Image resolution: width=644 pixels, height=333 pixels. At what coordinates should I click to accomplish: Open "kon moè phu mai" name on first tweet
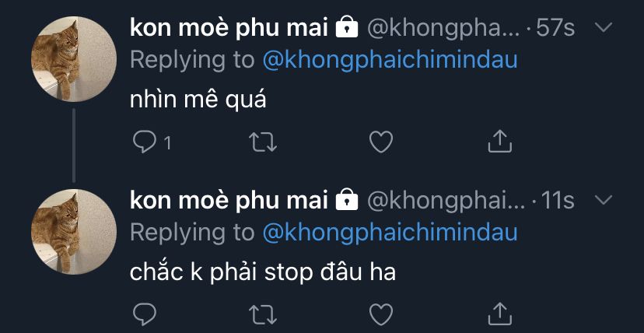pyautogui.click(x=229, y=28)
